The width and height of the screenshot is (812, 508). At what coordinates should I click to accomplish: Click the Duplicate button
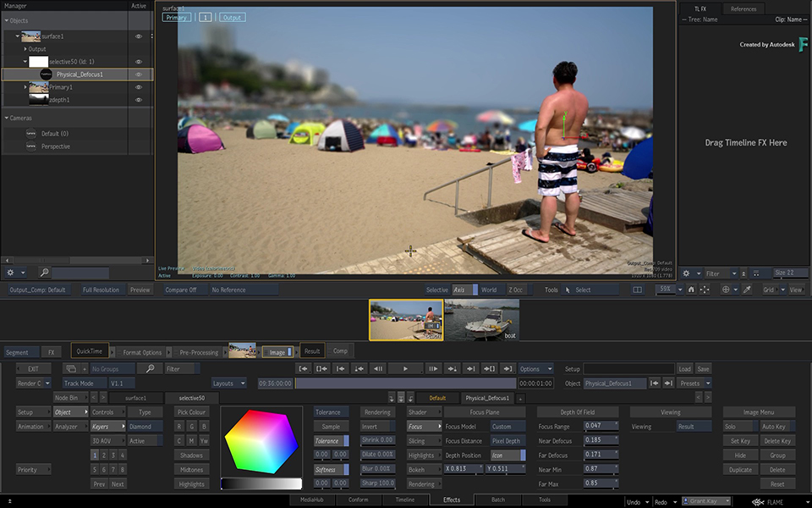click(740, 470)
